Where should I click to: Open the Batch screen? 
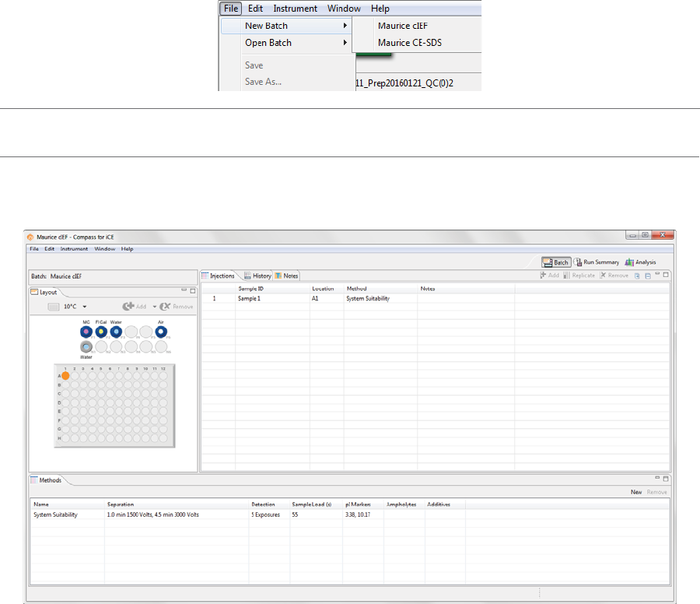(x=556, y=262)
